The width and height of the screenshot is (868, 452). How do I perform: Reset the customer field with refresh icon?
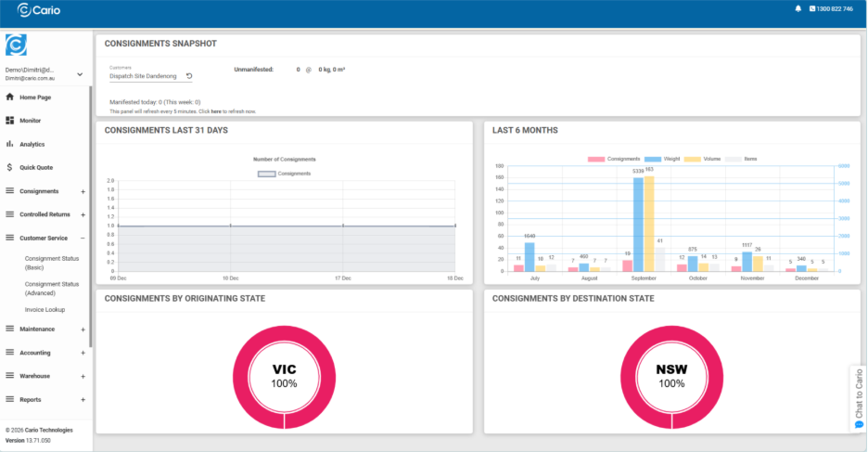click(x=189, y=76)
